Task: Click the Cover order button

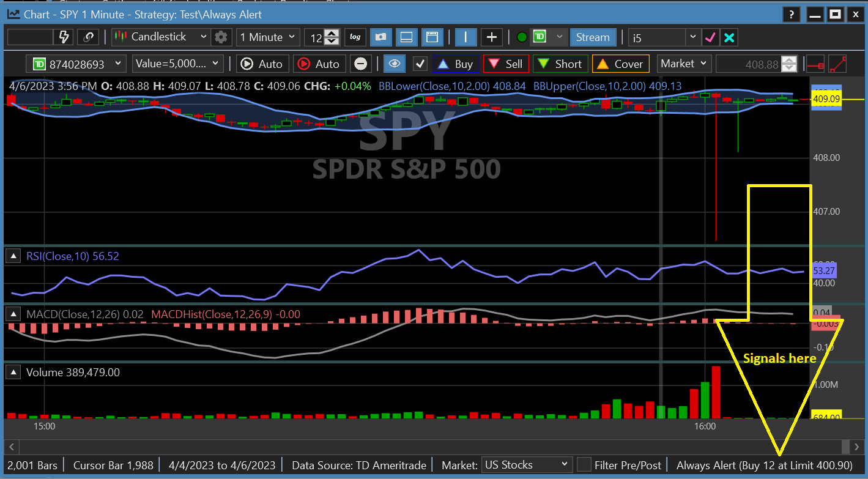Action: coord(621,64)
